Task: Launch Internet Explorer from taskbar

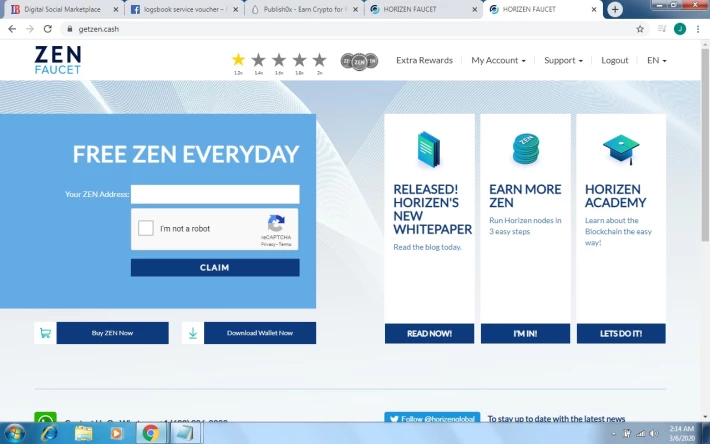Action: (x=49, y=433)
